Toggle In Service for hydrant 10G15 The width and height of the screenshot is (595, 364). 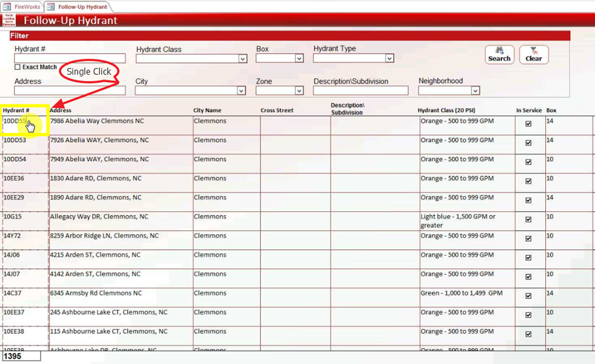pyautogui.click(x=528, y=220)
